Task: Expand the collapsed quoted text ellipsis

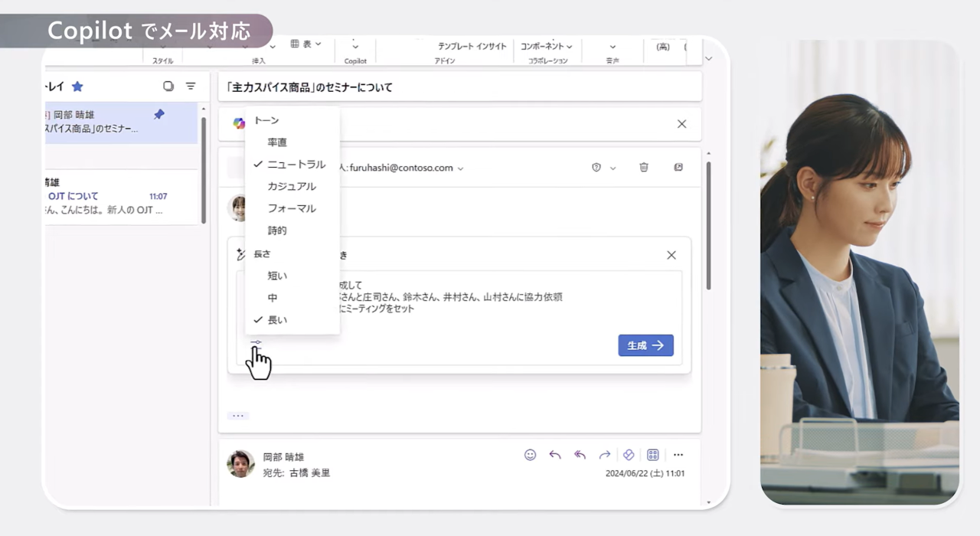Action: click(237, 416)
